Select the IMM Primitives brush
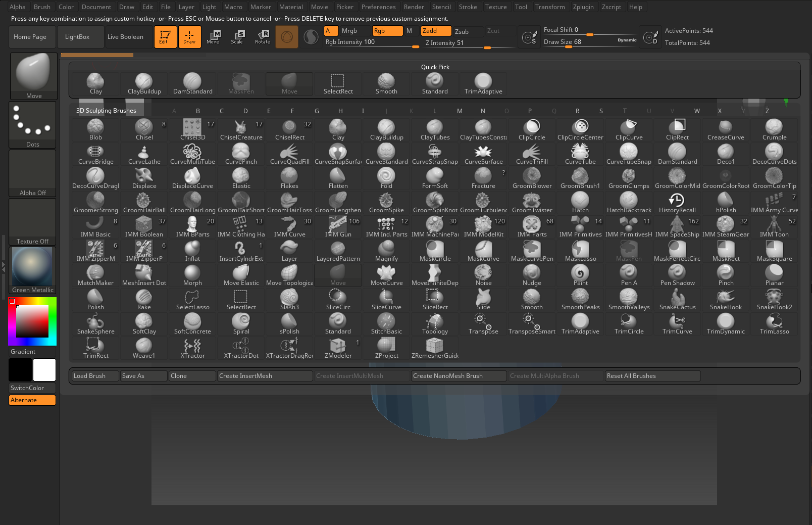The image size is (812, 525). pyautogui.click(x=580, y=227)
